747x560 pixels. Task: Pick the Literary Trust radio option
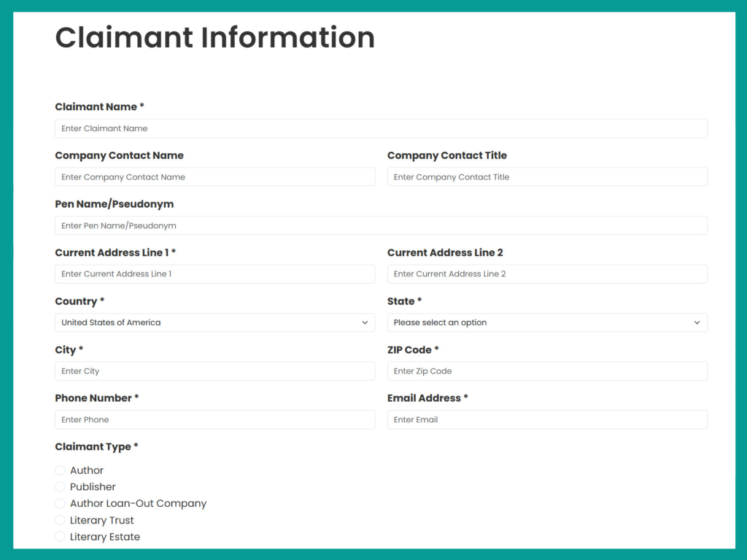coord(61,521)
